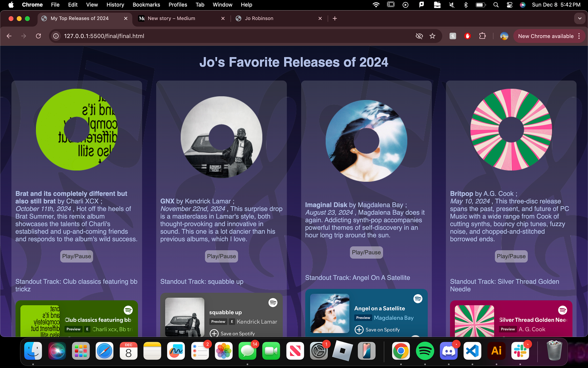
Task: Open a new tab with plus
Action: click(x=334, y=19)
